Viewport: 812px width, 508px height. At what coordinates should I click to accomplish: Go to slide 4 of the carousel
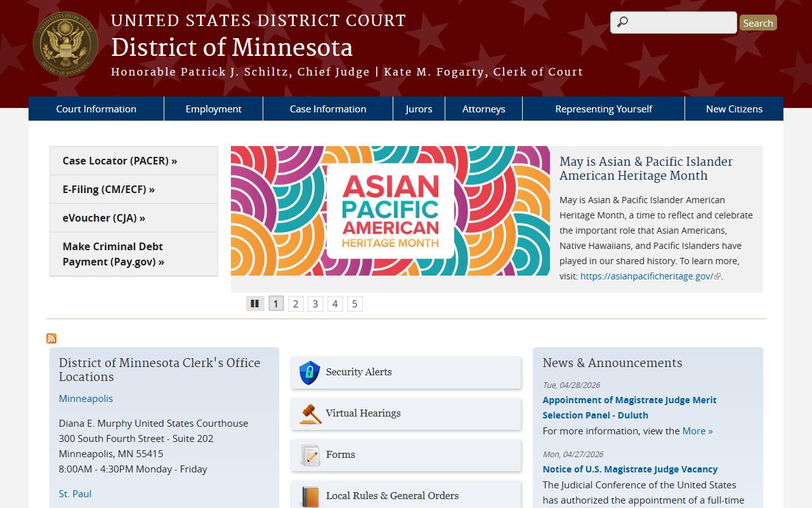pyautogui.click(x=335, y=304)
